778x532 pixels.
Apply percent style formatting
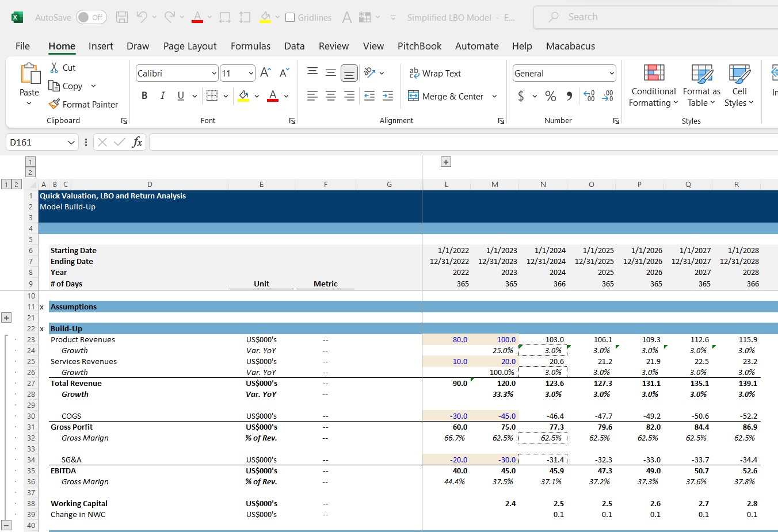coord(551,96)
